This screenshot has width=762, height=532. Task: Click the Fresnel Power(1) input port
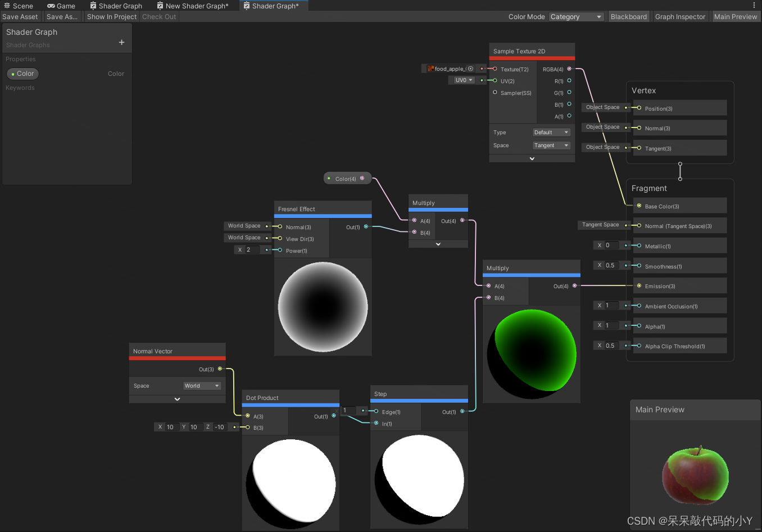coord(280,250)
